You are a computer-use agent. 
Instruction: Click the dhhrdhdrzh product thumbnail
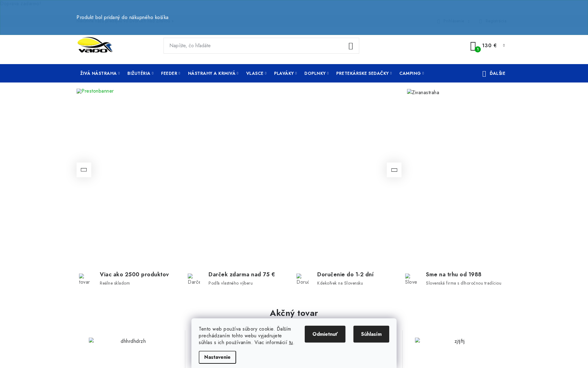point(133,341)
